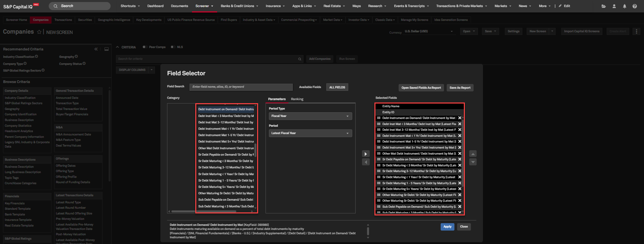Select Parameters tab
The image size is (644, 244).
(277, 99)
